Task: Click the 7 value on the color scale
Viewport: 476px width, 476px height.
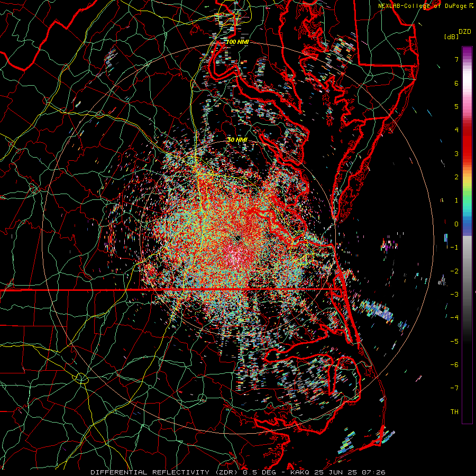Action: [x=456, y=59]
